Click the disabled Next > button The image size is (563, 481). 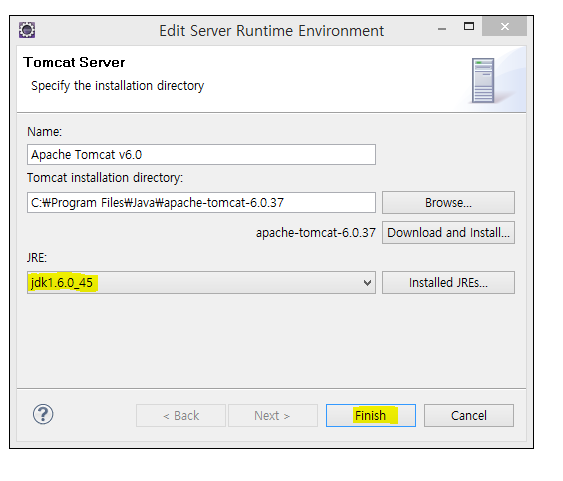pos(273,416)
